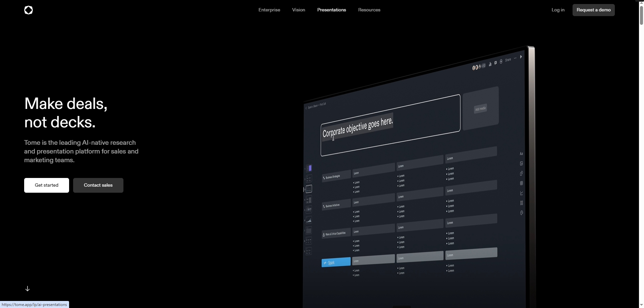Click the comment bubble icon in mockup toolbar

pyautogui.click(x=495, y=63)
